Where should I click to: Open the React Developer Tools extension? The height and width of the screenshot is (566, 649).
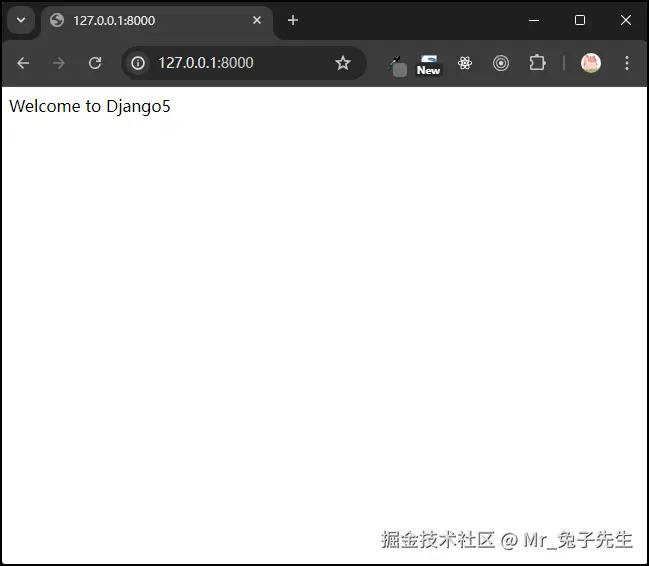pyautogui.click(x=465, y=63)
